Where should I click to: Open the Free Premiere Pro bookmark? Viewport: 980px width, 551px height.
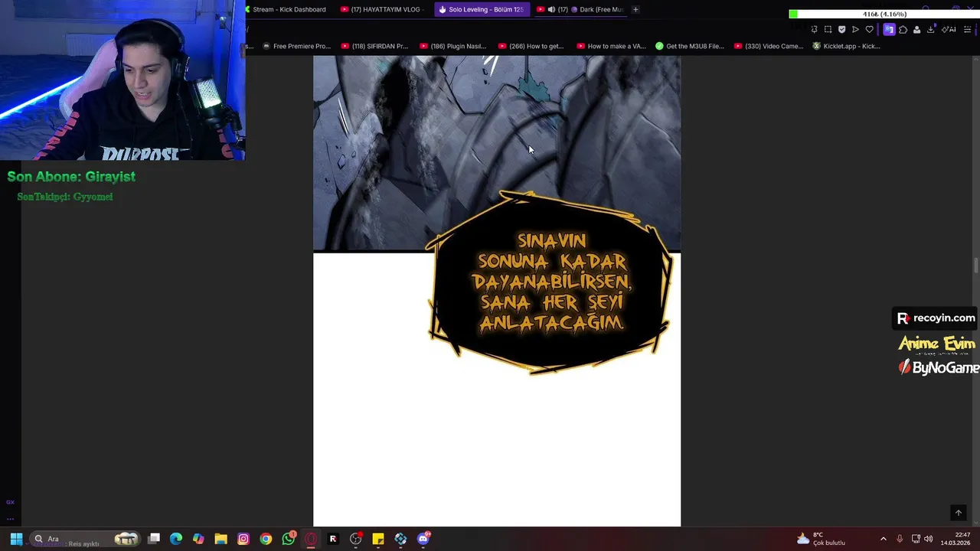click(296, 46)
